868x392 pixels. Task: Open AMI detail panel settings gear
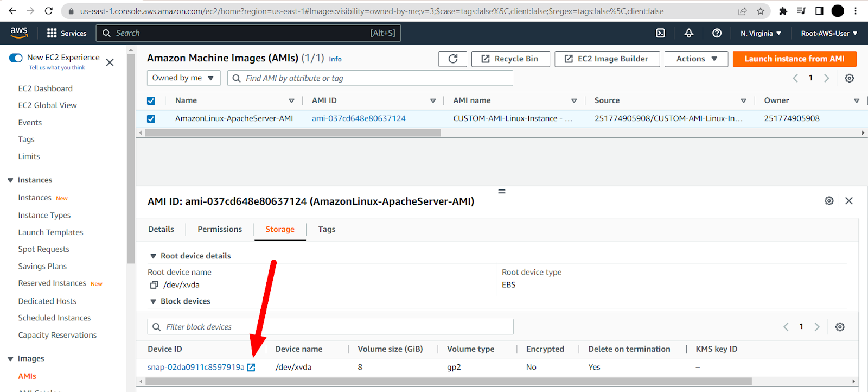(829, 201)
